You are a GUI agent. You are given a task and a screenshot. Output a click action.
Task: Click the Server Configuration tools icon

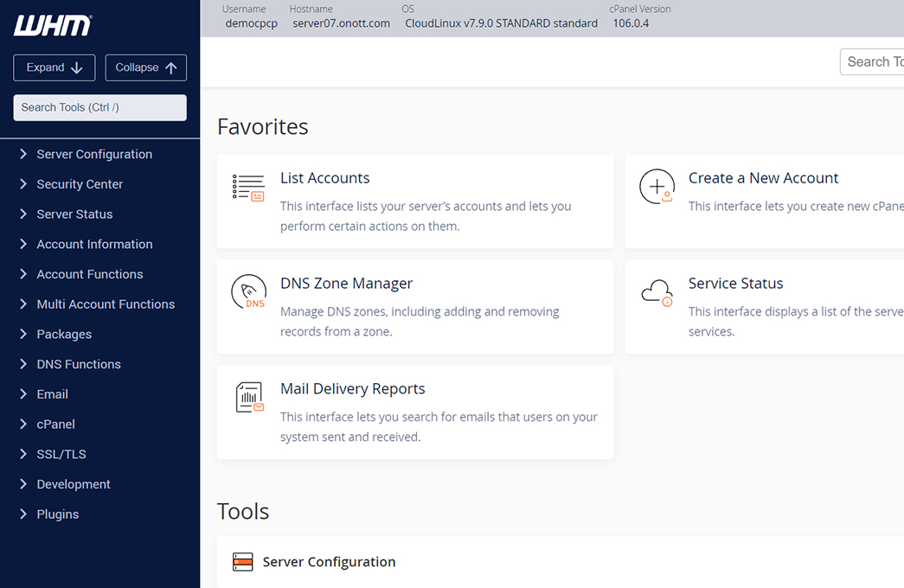coord(243,561)
